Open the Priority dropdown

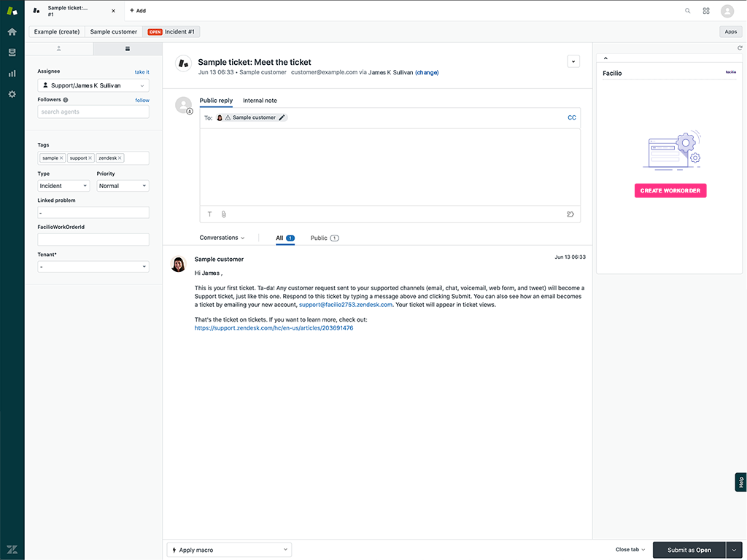coord(123,186)
